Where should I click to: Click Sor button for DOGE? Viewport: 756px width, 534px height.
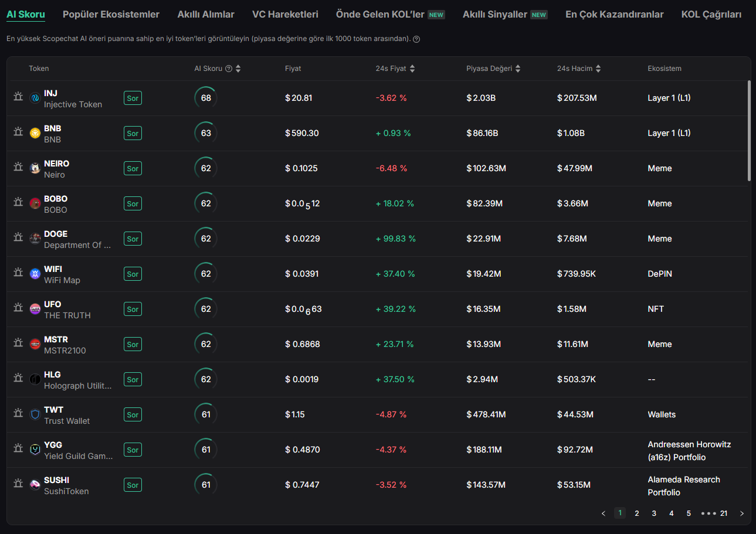(133, 239)
